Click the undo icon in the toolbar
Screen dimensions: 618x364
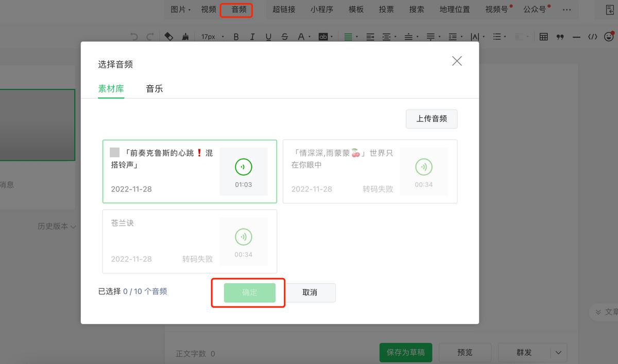tap(134, 36)
